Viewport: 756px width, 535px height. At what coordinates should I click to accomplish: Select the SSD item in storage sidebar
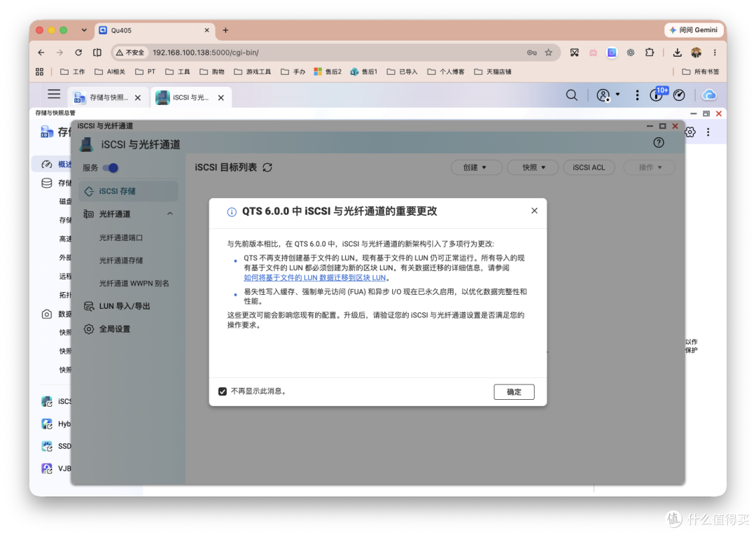click(56, 446)
